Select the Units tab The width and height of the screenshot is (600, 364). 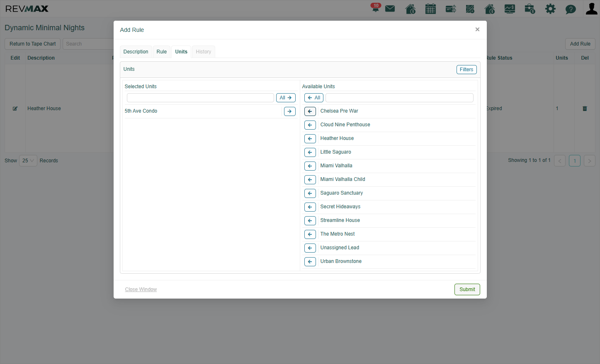tap(181, 52)
